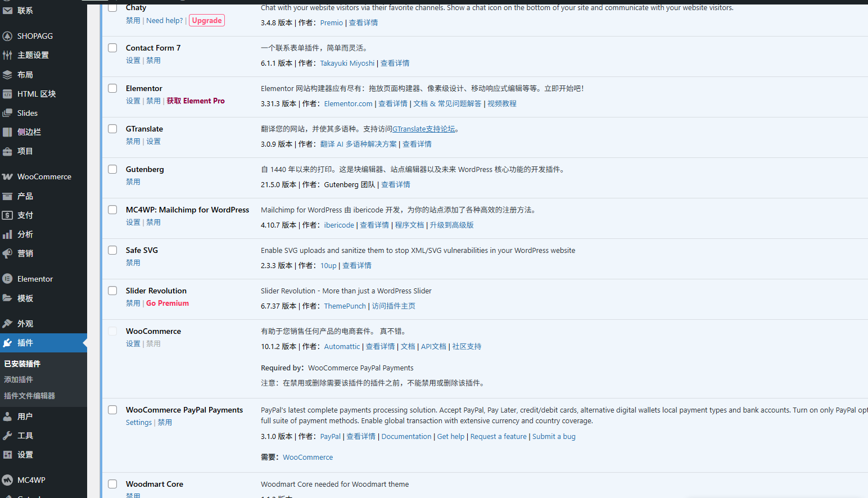Click the WooCommerce logo icon in sidebar
This screenshot has height=498, width=868.
pyautogui.click(x=7, y=176)
